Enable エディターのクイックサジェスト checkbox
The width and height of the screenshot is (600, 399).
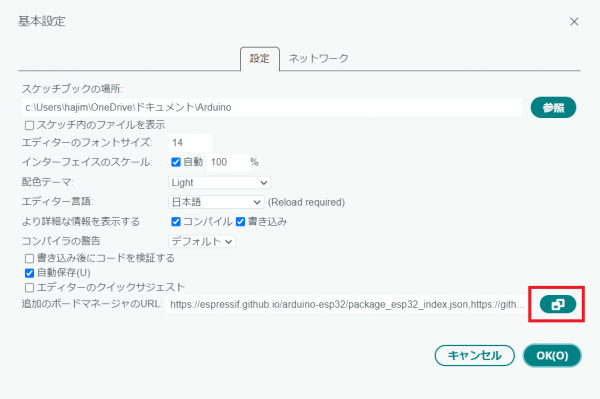point(29,288)
